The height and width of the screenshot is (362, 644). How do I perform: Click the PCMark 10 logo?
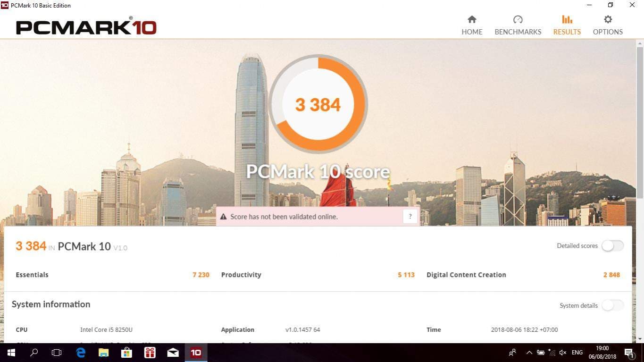tap(86, 26)
